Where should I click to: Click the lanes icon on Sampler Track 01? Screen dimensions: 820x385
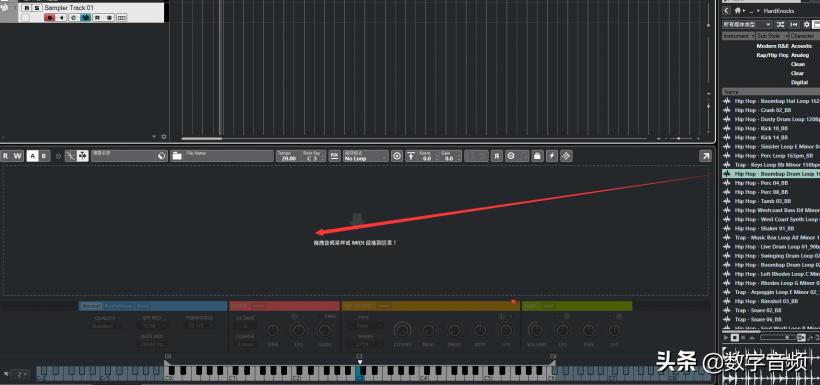(x=121, y=18)
